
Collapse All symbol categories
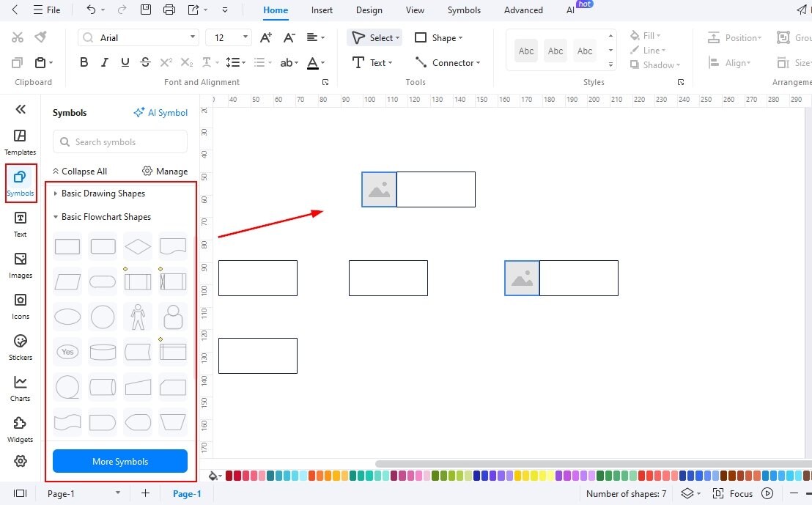pyautogui.click(x=79, y=171)
